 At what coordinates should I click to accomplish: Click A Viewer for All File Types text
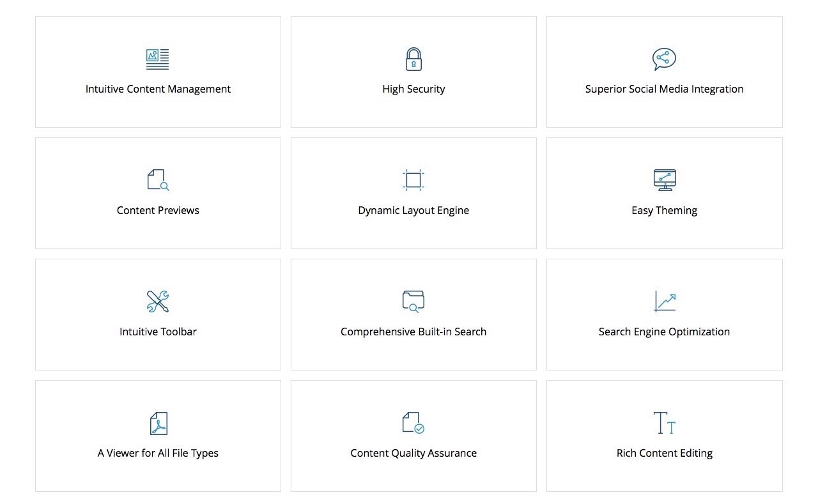coord(158,454)
